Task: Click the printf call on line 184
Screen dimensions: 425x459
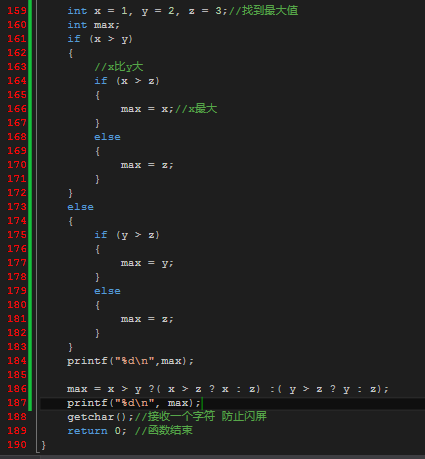Action: pos(130,361)
